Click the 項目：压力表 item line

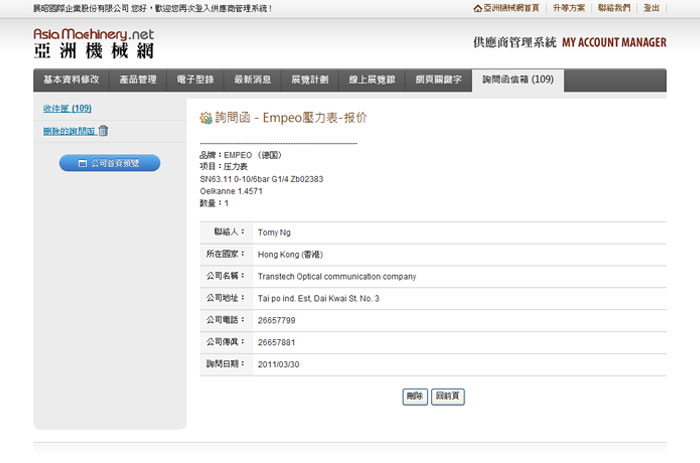(x=223, y=167)
